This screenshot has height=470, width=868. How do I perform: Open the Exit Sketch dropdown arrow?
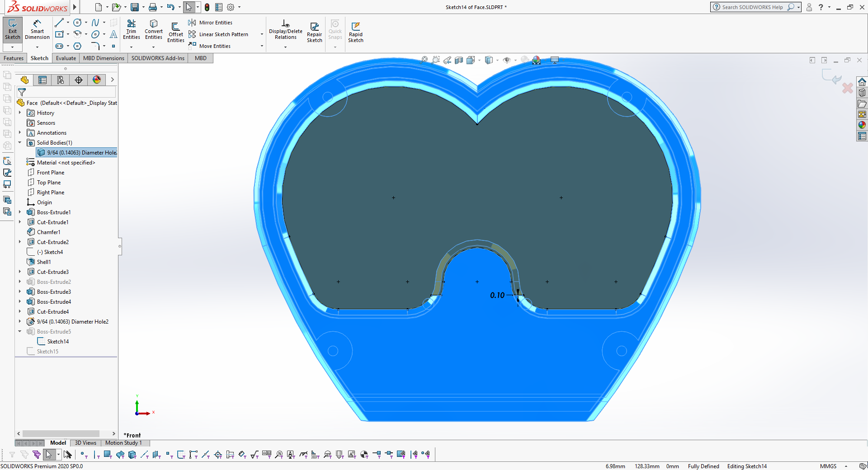coord(13,47)
